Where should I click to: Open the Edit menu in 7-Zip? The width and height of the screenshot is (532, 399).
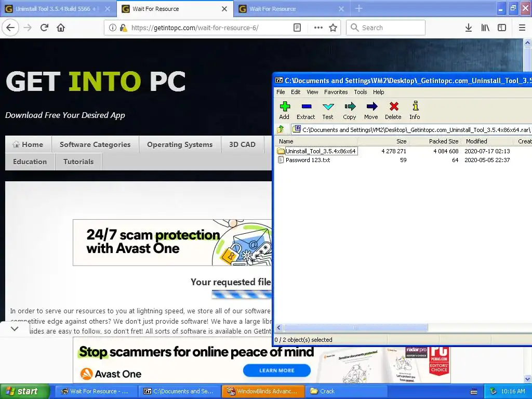pos(296,92)
